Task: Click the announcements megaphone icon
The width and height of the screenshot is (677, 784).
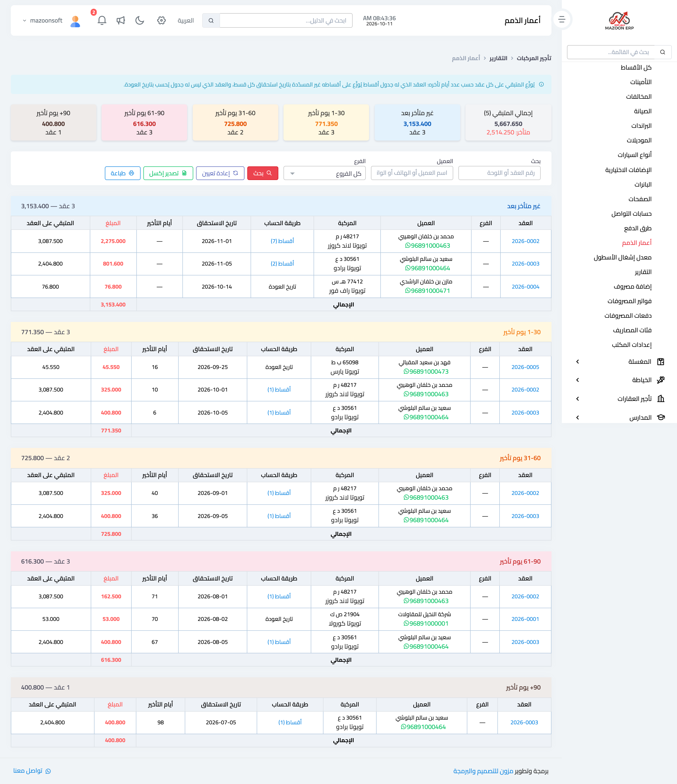Action: (121, 20)
